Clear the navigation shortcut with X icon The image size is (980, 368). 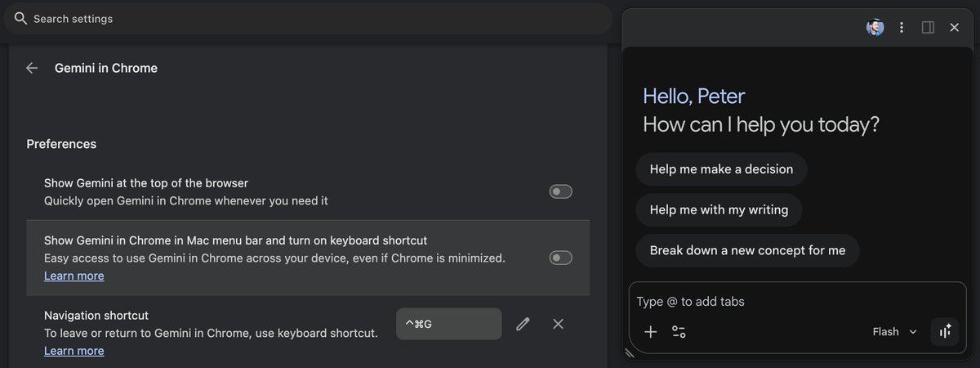558,324
